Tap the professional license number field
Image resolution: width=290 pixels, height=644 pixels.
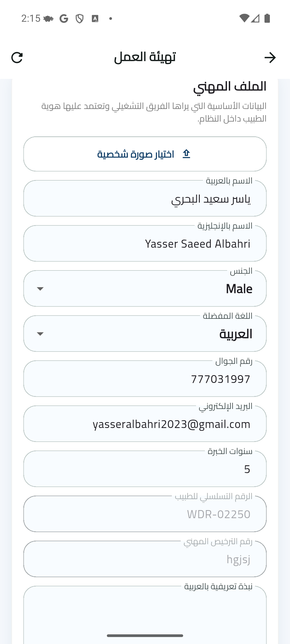pos(145,559)
